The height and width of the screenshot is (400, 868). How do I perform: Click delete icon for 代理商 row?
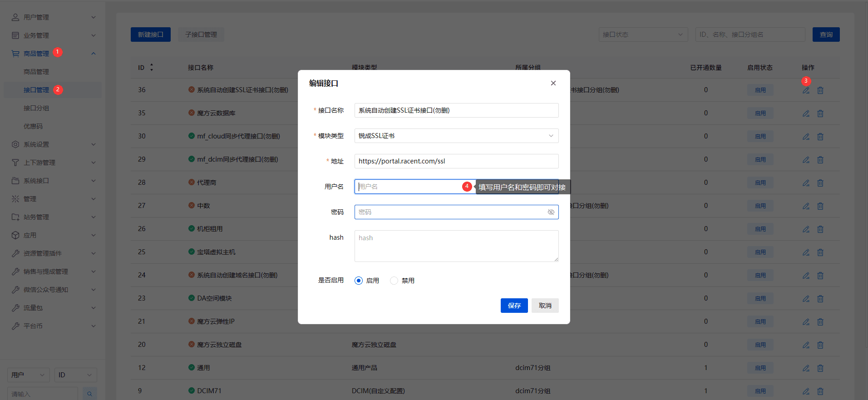click(820, 183)
